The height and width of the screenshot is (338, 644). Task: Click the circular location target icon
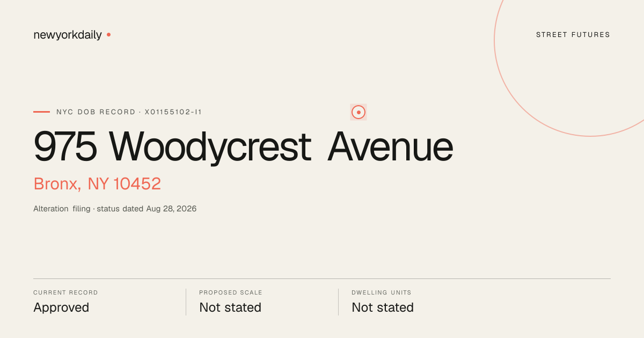click(x=358, y=112)
